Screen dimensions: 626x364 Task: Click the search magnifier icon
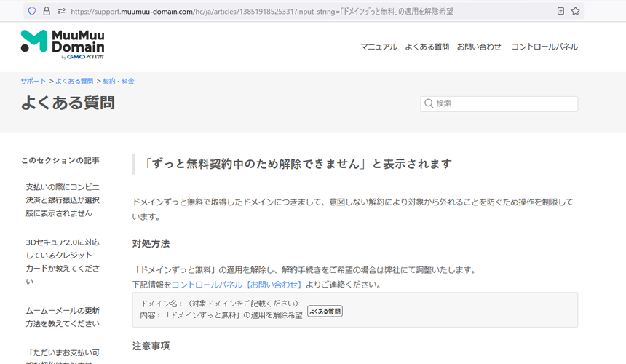(429, 104)
